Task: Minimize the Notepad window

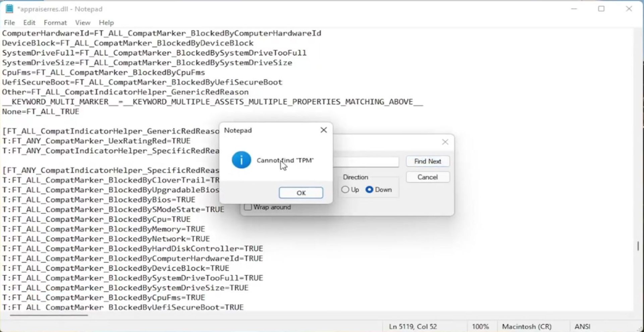Action: pyautogui.click(x=574, y=9)
